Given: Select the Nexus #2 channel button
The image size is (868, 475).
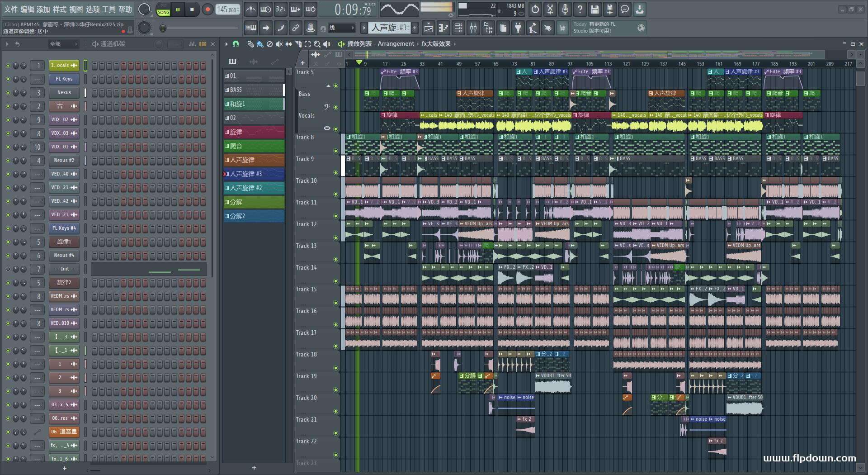Looking at the screenshot, I should coord(64,160).
